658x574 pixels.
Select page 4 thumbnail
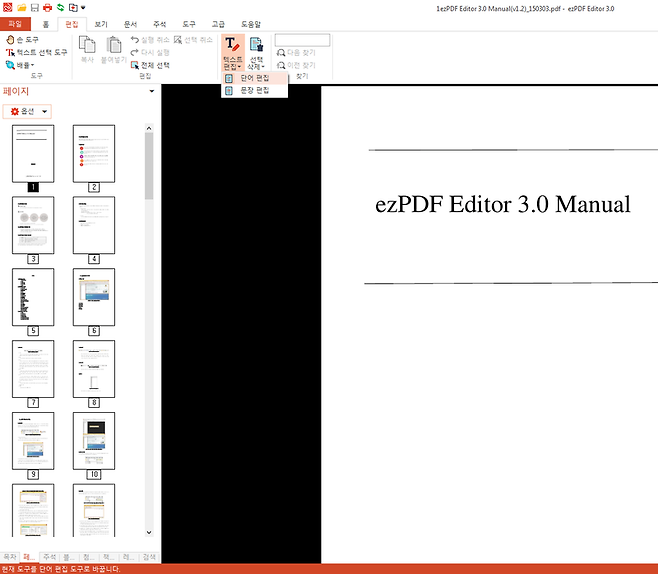[x=94, y=225]
